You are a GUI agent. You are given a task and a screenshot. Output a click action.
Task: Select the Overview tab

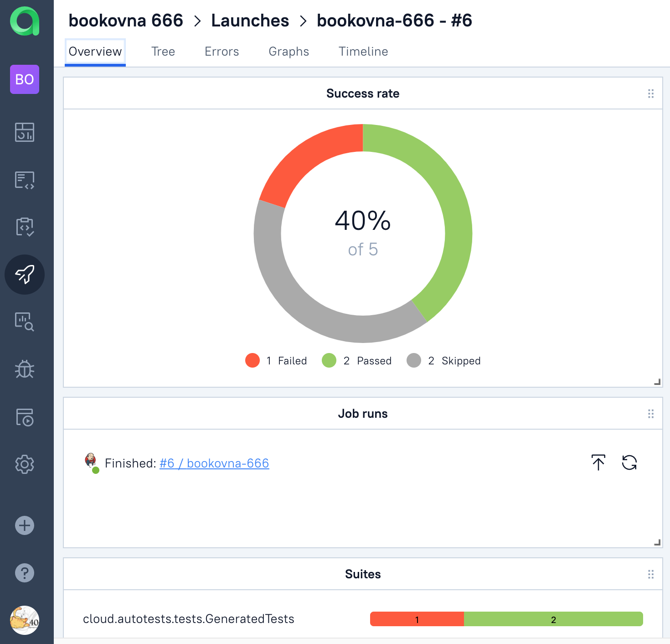pyautogui.click(x=95, y=52)
